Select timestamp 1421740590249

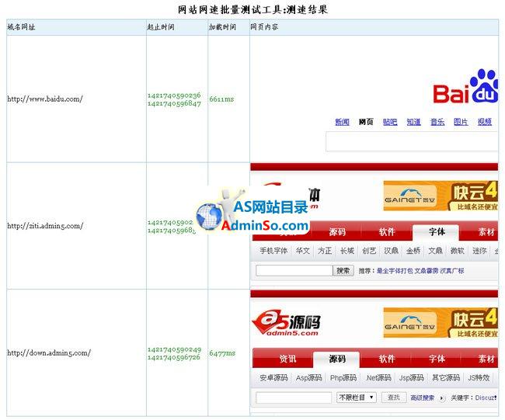174,349
